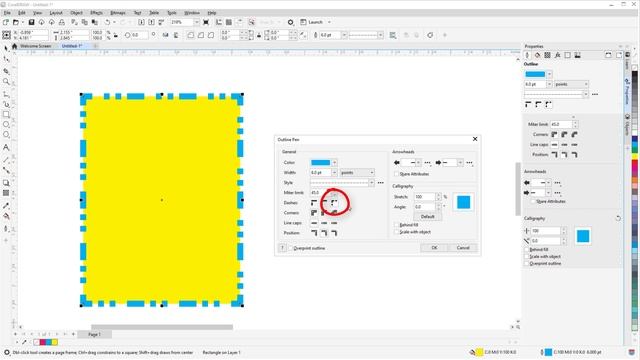Select the outside outline position in the dialog
The height and width of the screenshot is (360, 640).
click(314, 233)
